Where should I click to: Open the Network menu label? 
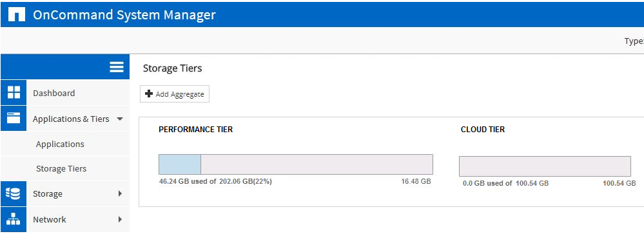click(x=49, y=219)
